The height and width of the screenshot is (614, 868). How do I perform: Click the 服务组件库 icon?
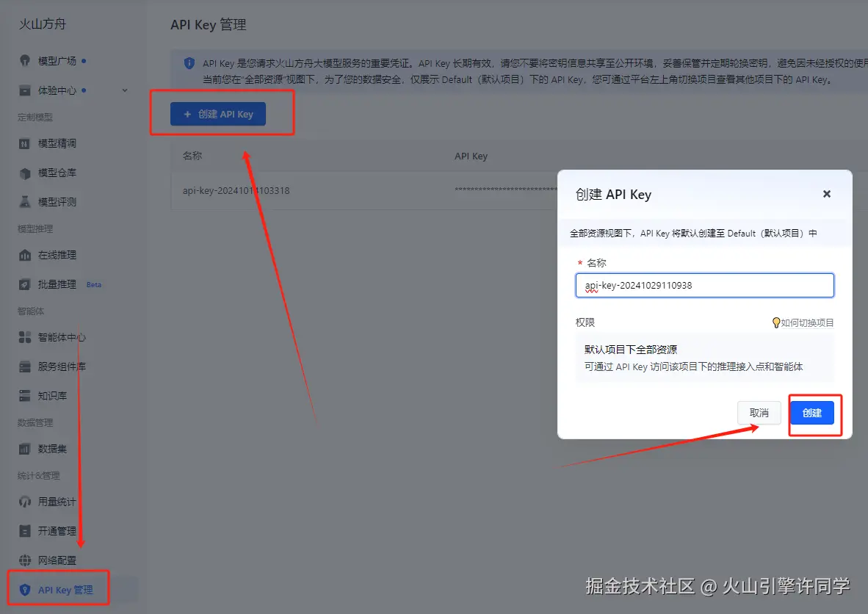(25, 366)
